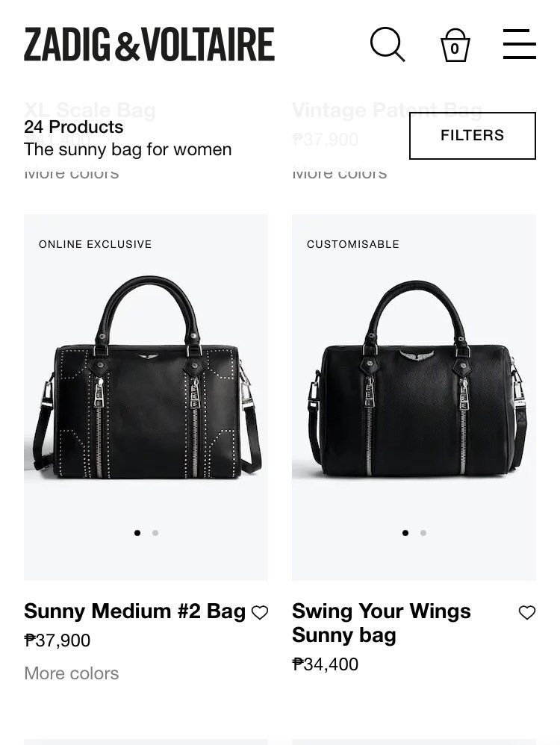The height and width of the screenshot is (745, 560).
Task: Click the studded Sunny Medium bag photo
Action: pyautogui.click(x=146, y=397)
